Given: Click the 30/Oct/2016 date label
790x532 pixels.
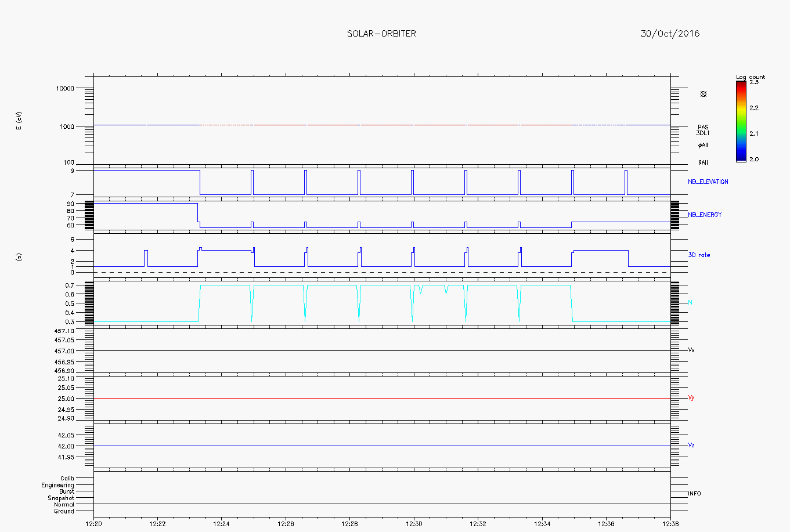Looking at the screenshot, I should click(x=670, y=34).
